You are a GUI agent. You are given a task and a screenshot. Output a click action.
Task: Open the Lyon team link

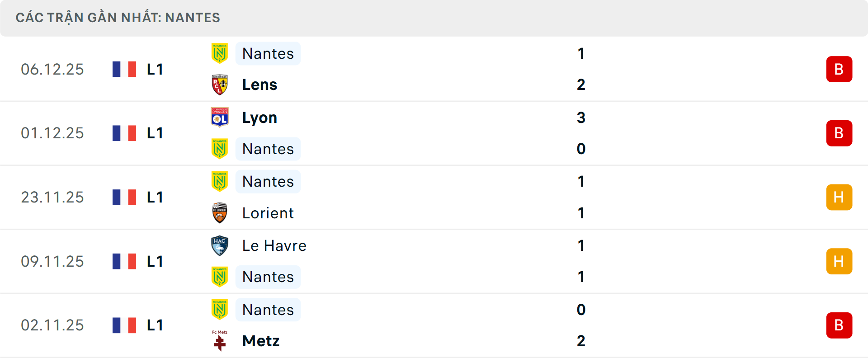pos(259,118)
